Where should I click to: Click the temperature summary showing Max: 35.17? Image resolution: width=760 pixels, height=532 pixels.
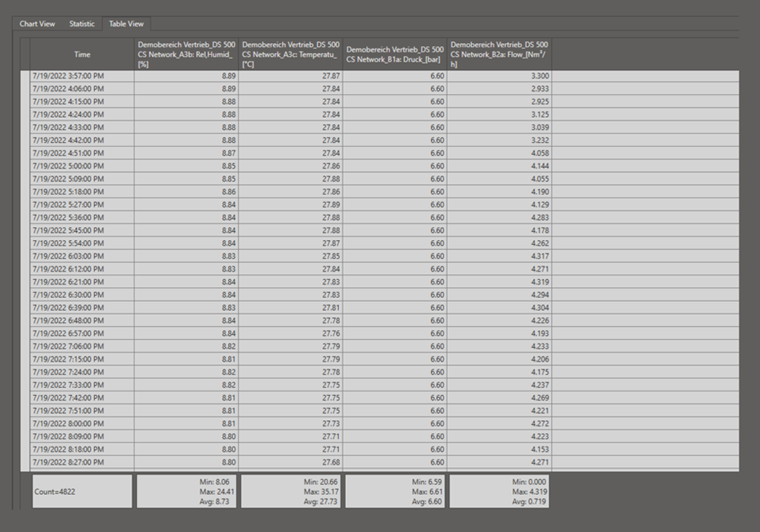[290, 491]
